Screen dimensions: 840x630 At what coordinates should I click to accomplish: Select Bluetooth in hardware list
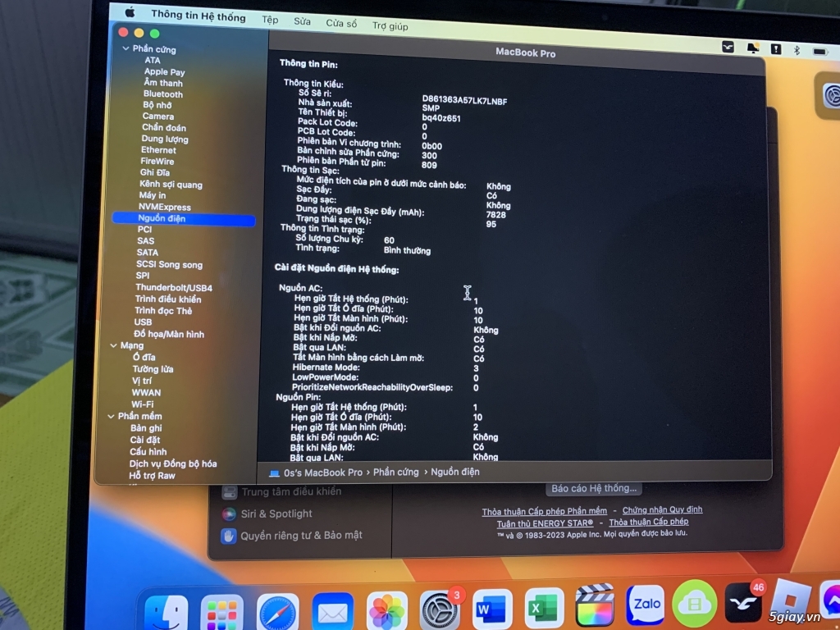coord(163,94)
